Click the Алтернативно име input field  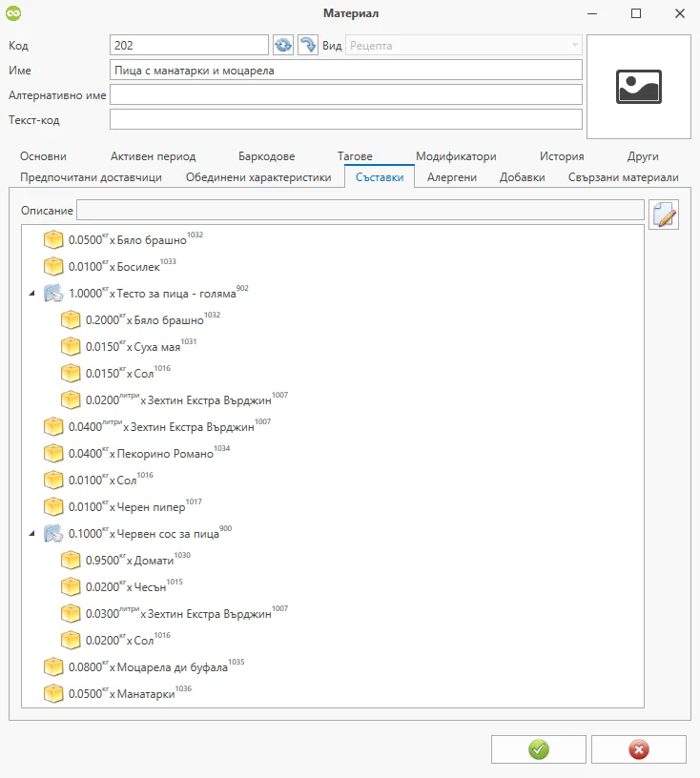345,94
